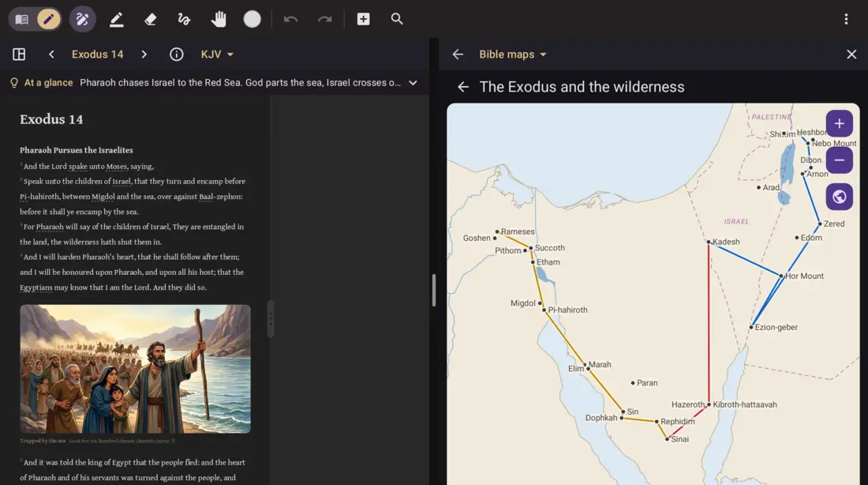Select the hand pan tool
This screenshot has width=868, height=485.
(x=219, y=20)
